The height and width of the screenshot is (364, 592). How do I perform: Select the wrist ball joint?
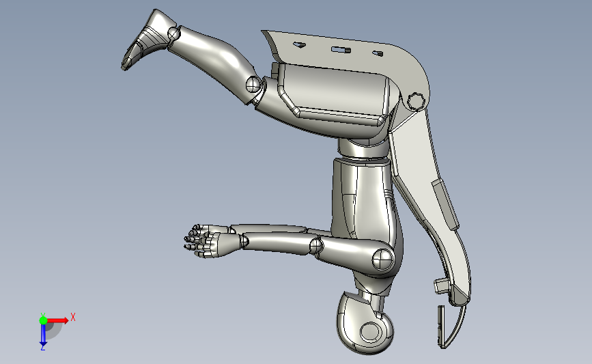(244, 240)
